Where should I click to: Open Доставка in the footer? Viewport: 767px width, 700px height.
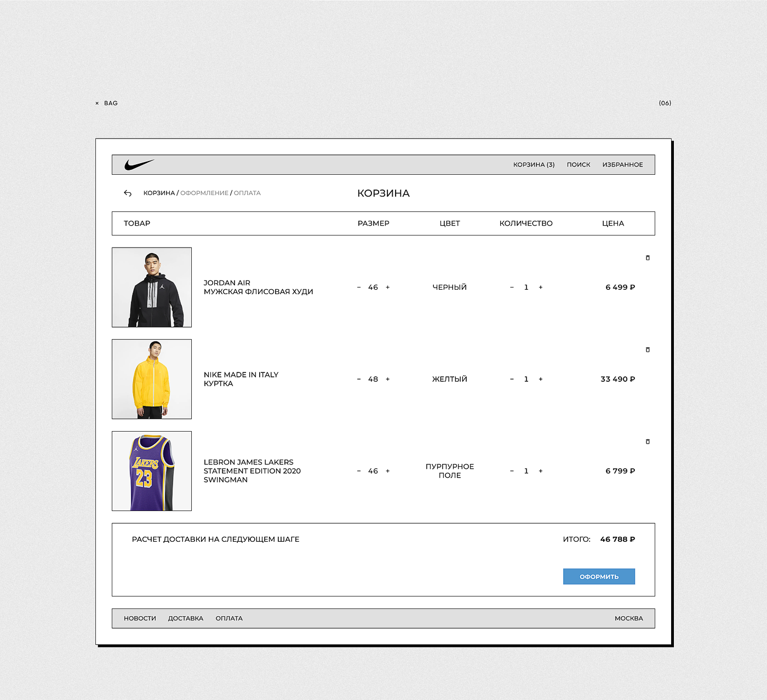point(186,618)
